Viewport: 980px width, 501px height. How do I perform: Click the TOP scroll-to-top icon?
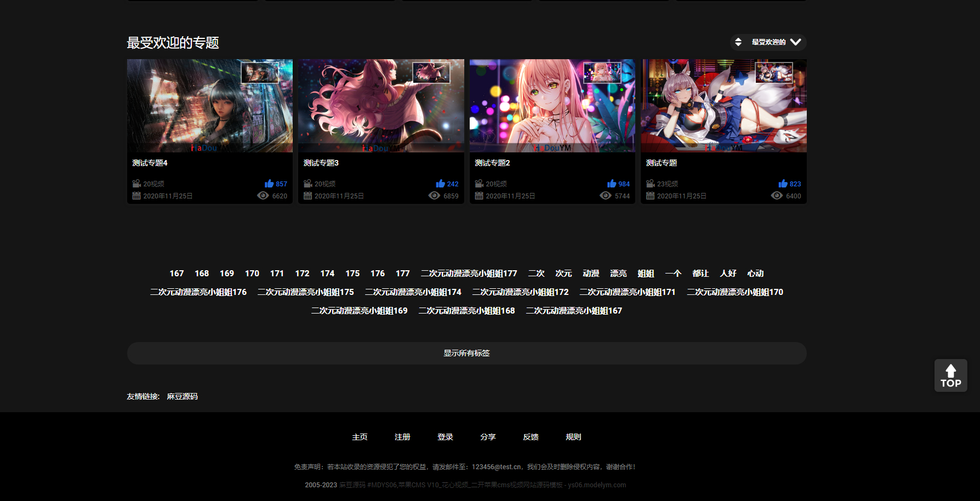click(950, 375)
